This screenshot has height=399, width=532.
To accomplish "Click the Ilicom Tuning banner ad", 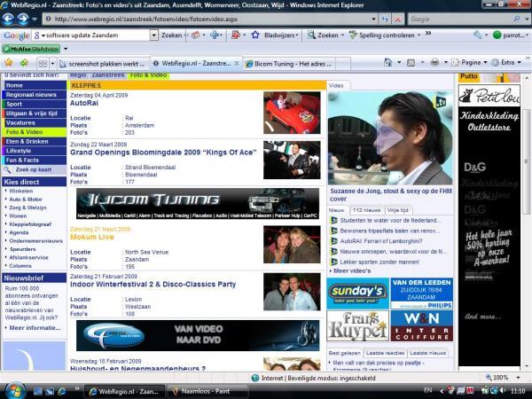I will pos(198,204).
